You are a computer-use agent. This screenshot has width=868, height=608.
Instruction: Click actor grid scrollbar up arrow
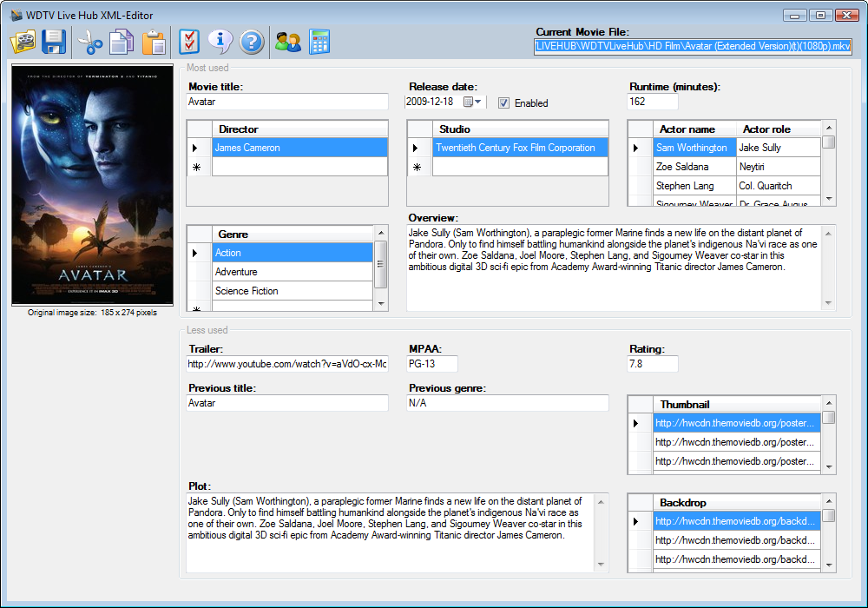click(829, 128)
